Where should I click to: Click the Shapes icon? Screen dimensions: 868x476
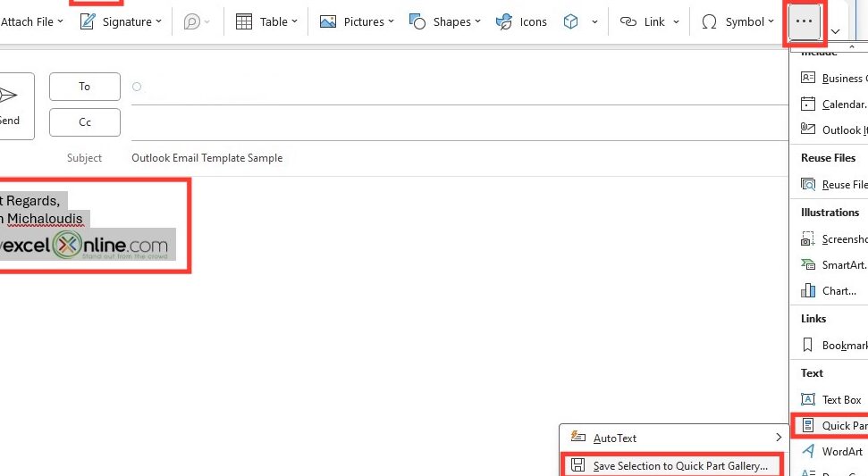(x=417, y=21)
